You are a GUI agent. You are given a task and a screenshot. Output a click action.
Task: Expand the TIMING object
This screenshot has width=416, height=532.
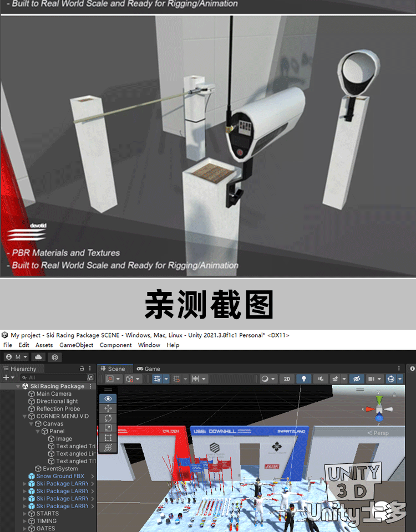coord(24,521)
